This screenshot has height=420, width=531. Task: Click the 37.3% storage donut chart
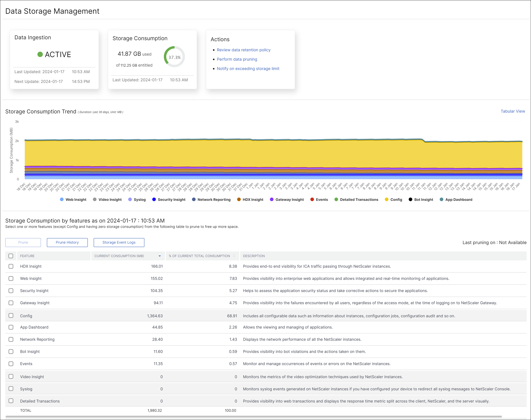click(x=174, y=57)
